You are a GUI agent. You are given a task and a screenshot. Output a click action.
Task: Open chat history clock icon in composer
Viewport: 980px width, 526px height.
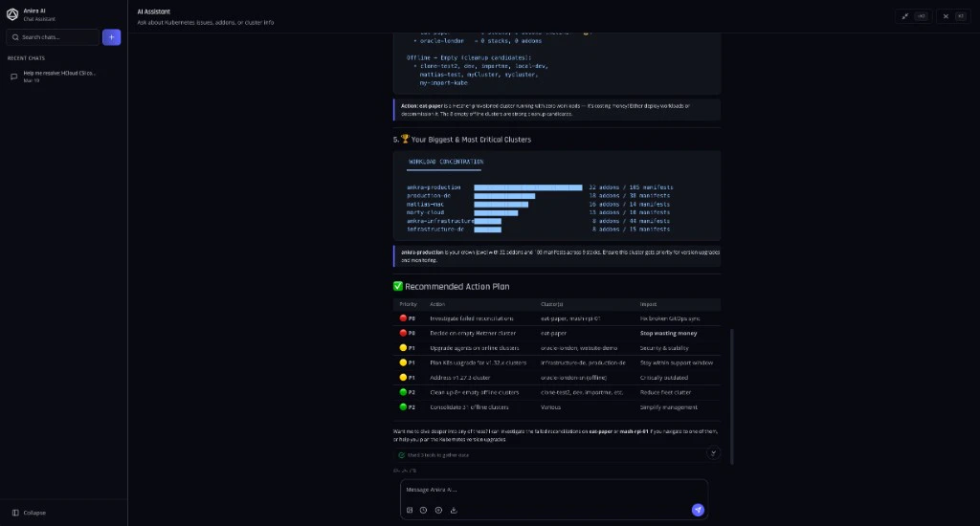(423, 510)
